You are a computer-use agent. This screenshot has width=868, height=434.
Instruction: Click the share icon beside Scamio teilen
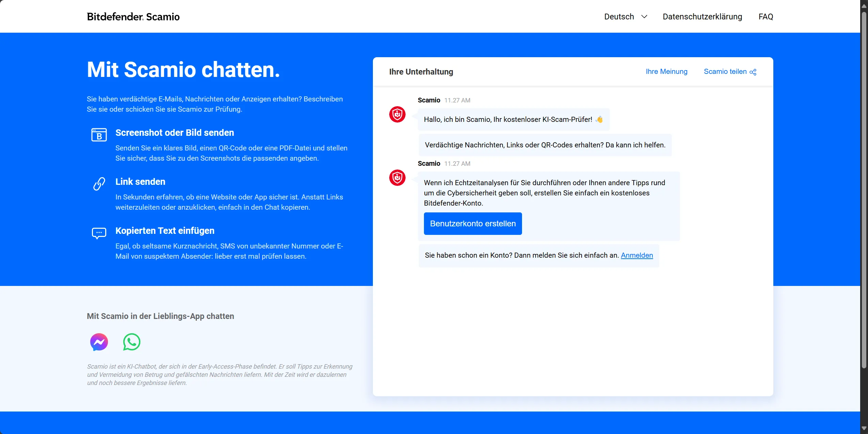(753, 72)
